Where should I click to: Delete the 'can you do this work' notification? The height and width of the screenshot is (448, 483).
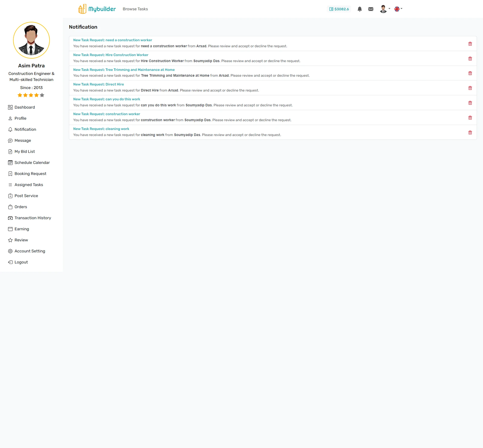[x=470, y=103]
